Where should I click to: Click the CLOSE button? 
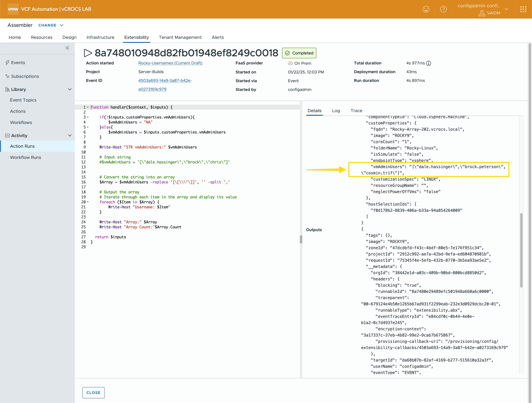[x=93, y=392]
